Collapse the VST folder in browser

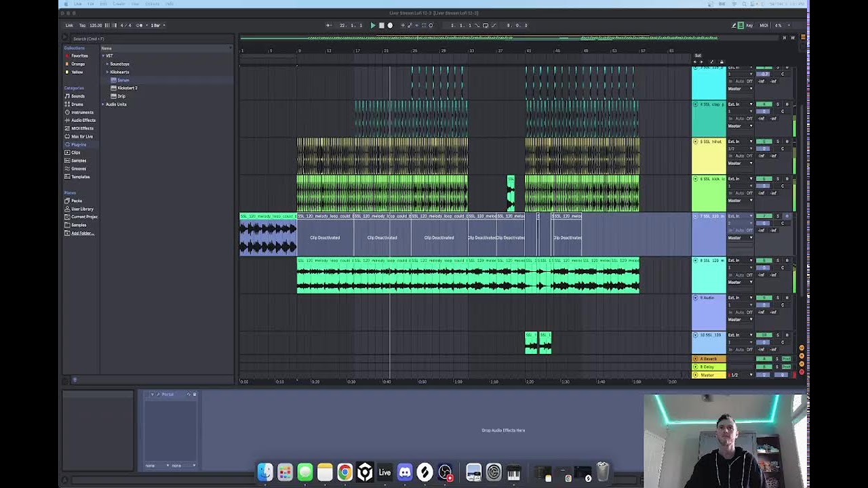(x=103, y=56)
